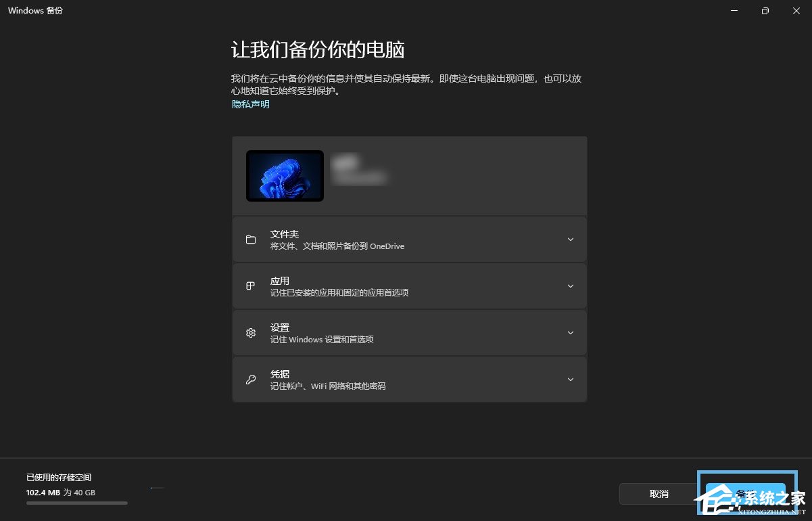812x521 pixels.
Task: Click the folder icon in the 文件夹 row
Action: pos(251,240)
